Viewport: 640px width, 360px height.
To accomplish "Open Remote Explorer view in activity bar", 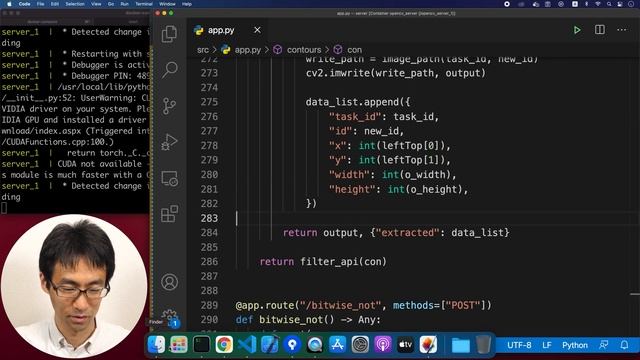I will tap(169, 178).
